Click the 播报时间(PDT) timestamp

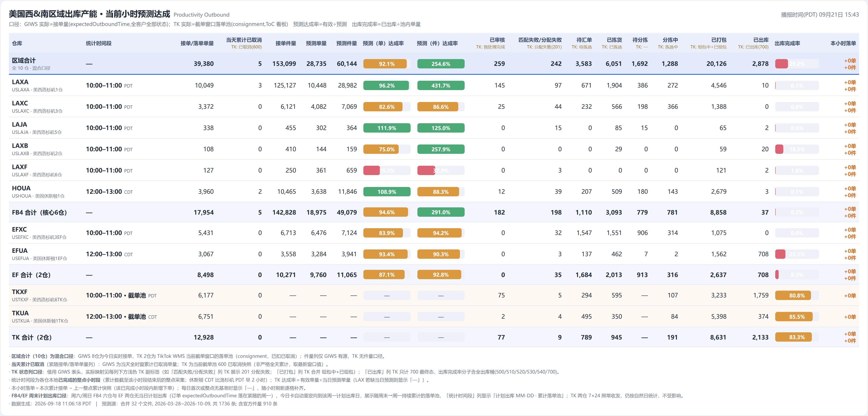tap(819, 15)
